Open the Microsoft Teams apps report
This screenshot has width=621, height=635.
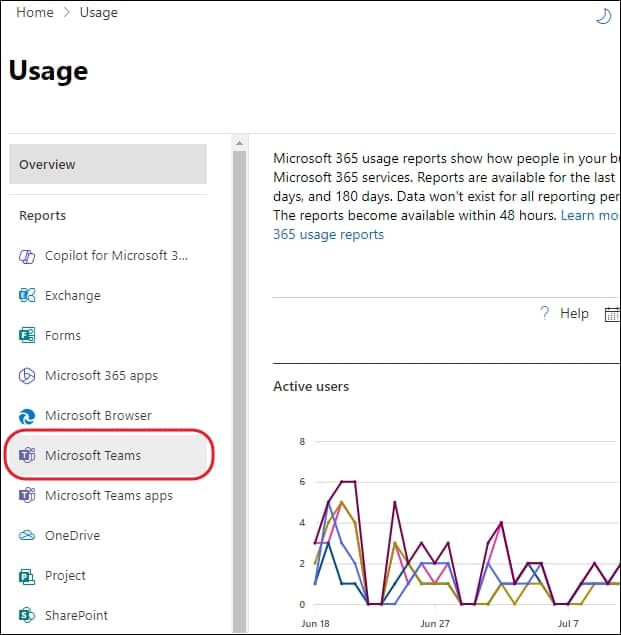(x=108, y=495)
